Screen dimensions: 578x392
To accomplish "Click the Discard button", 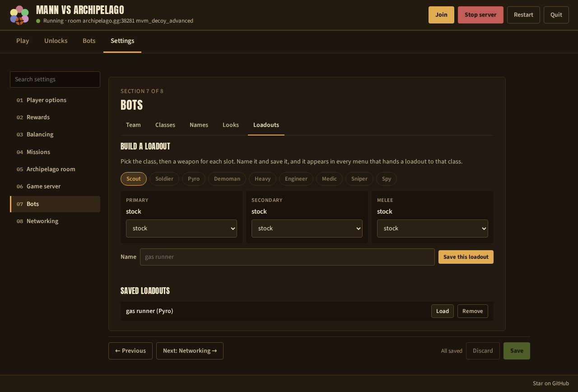I will (x=483, y=351).
